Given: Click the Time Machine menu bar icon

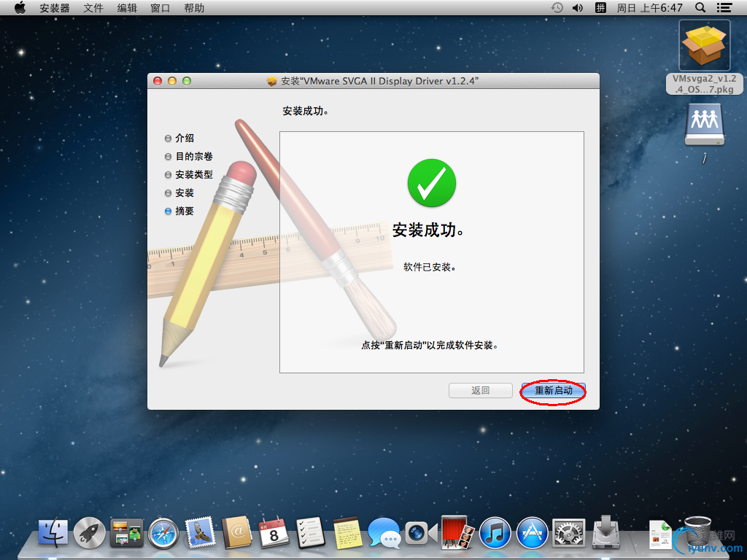Looking at the screenshot, I should point(557,7).
